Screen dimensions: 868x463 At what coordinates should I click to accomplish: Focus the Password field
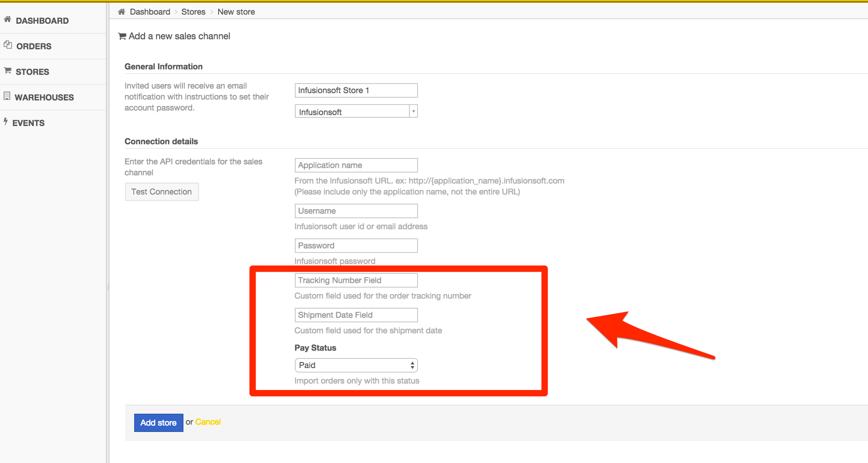[x=356, y=246]
